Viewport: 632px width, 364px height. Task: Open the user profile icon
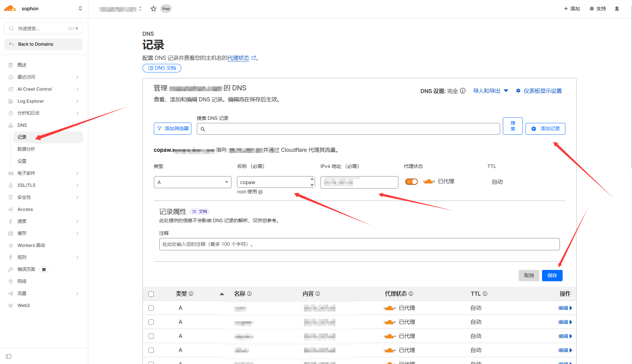click(617, 9)
